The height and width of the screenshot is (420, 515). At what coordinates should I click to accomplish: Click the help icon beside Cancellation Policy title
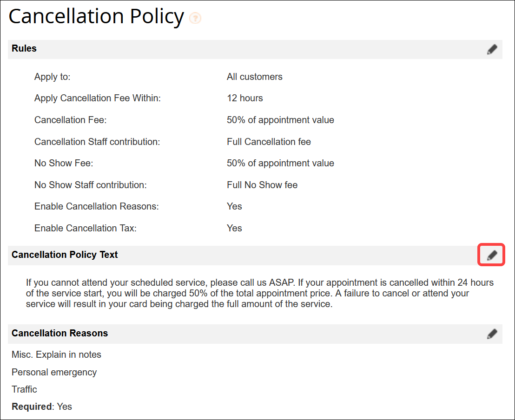click(195, 19)
